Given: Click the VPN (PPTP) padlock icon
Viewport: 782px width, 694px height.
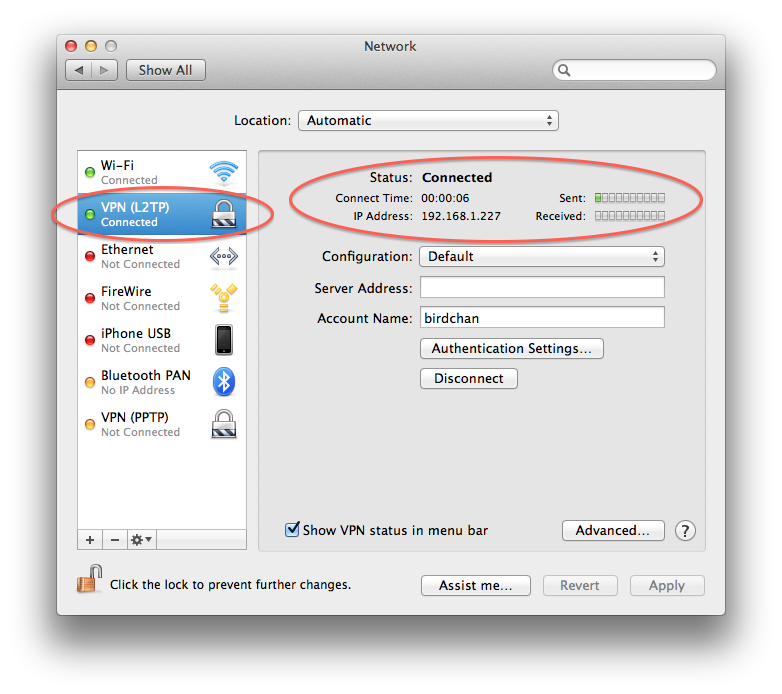Looking at the screenshot, I should point(224,424).
